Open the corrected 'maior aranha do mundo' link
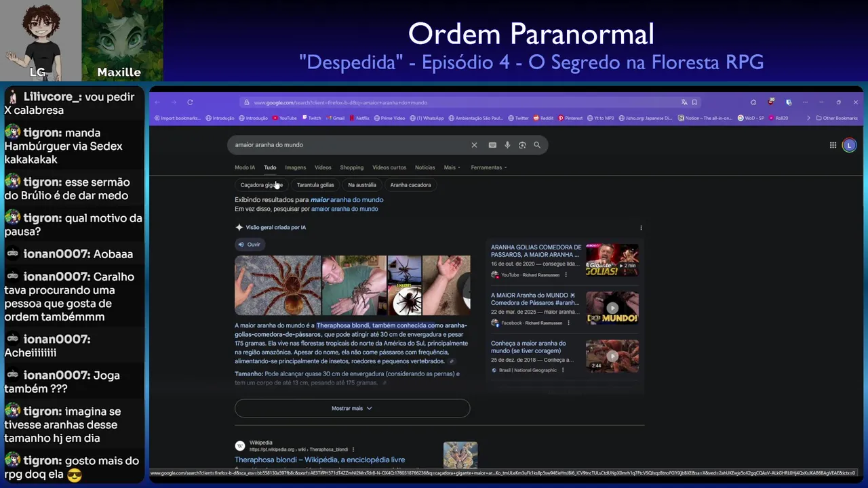 tap(347, 200)
